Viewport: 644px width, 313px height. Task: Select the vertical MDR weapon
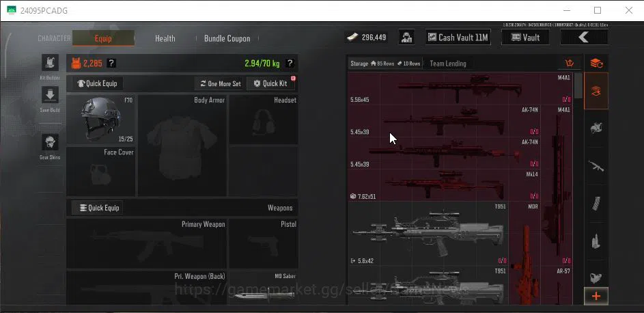click(524, 253)
